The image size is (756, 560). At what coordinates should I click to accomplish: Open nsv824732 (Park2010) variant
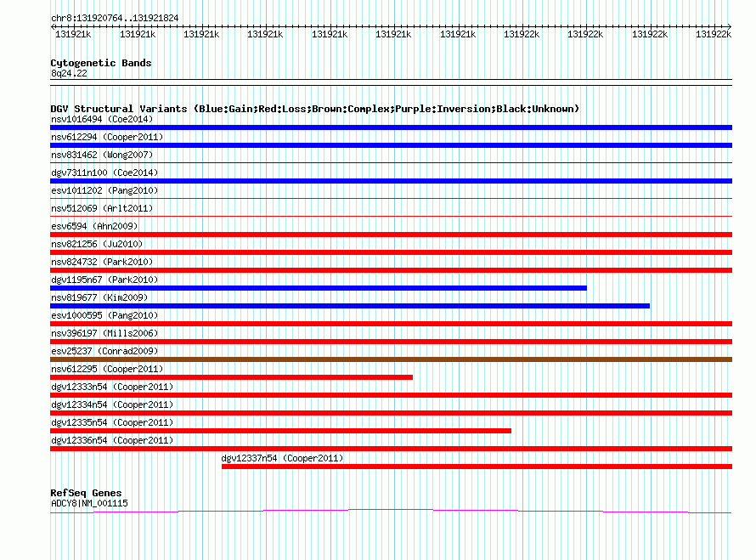(102, 262)
